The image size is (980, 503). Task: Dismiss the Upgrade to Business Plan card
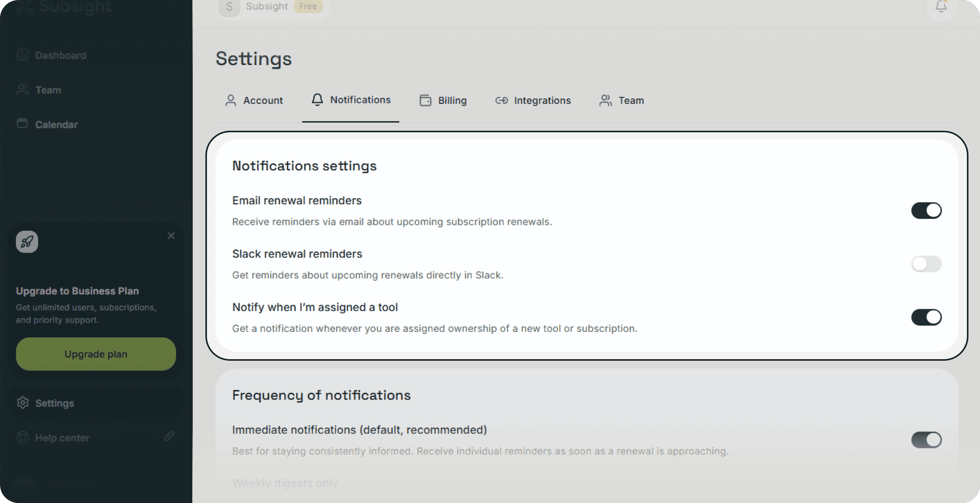click(x=171, y=236)
